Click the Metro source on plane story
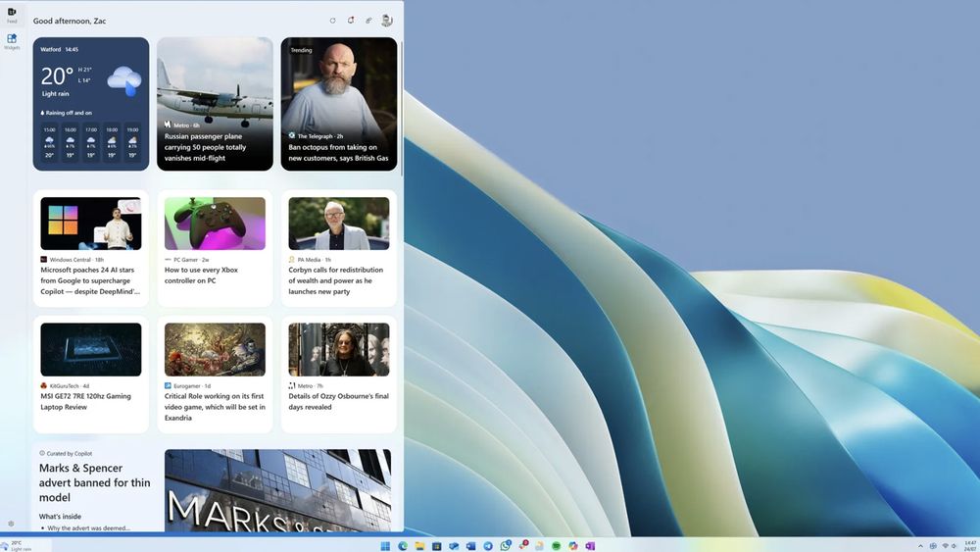 [182, 125]
